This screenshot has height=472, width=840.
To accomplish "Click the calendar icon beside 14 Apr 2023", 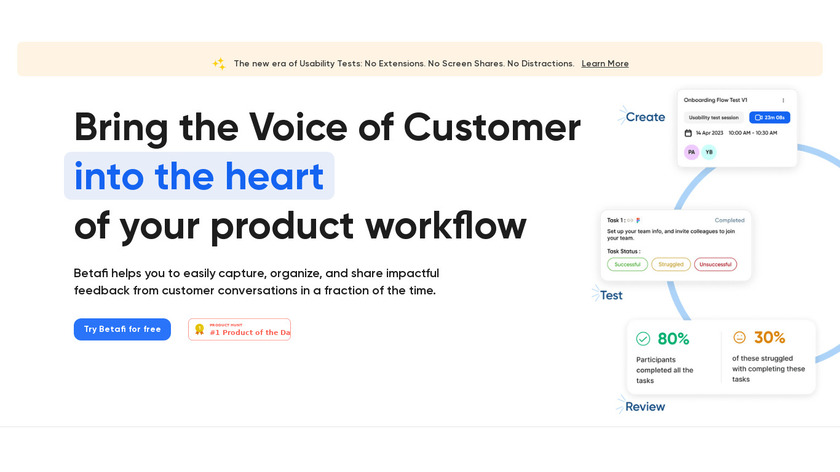I will [688, 133].
